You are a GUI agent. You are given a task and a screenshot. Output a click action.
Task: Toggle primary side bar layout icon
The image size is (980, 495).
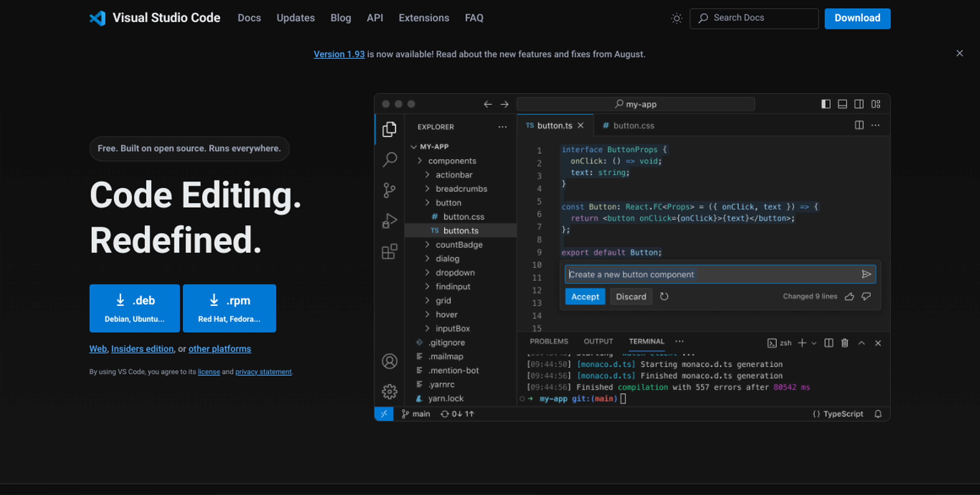[x=826, y=104]
